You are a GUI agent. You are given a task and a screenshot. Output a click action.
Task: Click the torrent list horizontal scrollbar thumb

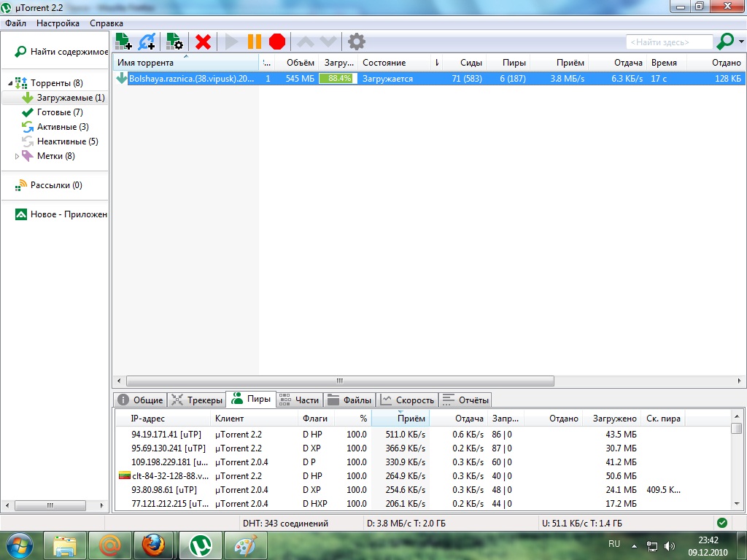click(340, 381)
